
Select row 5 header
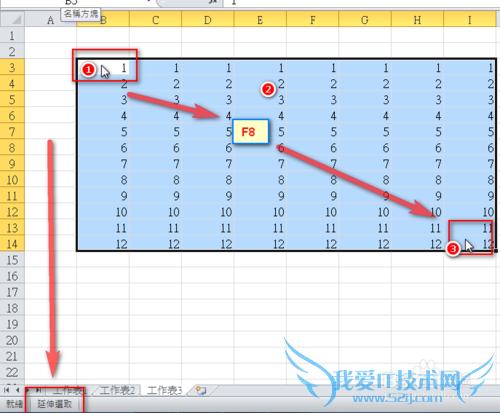pos(12,99)
